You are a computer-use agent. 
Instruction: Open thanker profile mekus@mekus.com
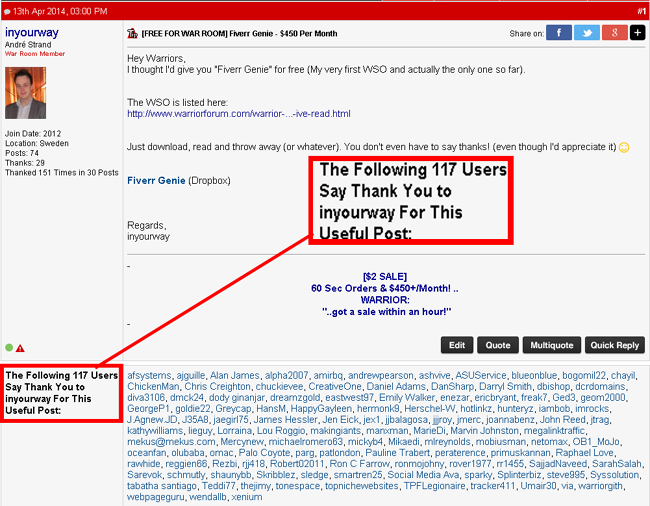[171, 442]
